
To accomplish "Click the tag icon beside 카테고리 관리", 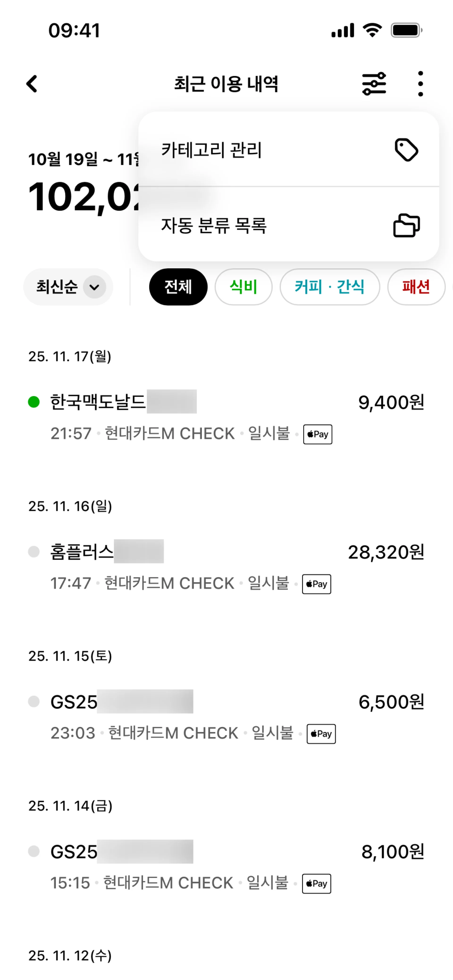I will pos(406,150).
